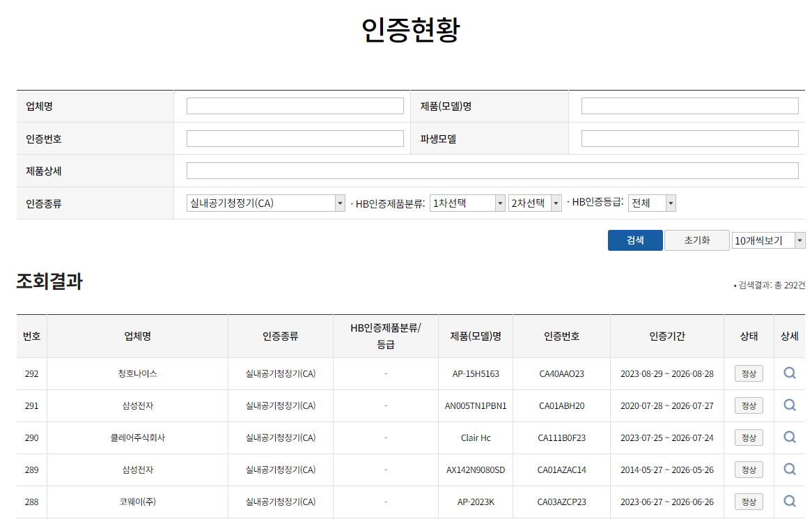Viewport: 812px width, 519px height.
Task: View details of Clair Hc certification
Action: pyautogui.click(x=789, y=437)
